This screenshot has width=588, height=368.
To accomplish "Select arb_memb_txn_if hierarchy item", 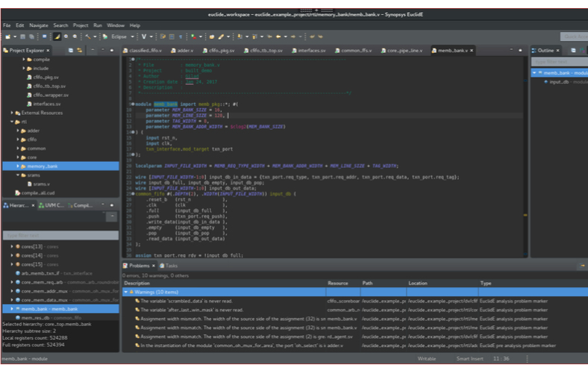I will (54, 273).
